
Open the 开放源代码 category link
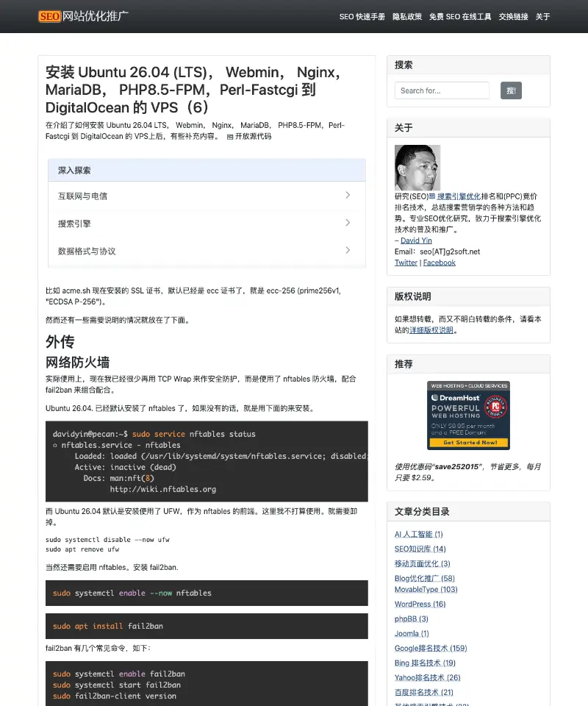(x=249, y=137)
